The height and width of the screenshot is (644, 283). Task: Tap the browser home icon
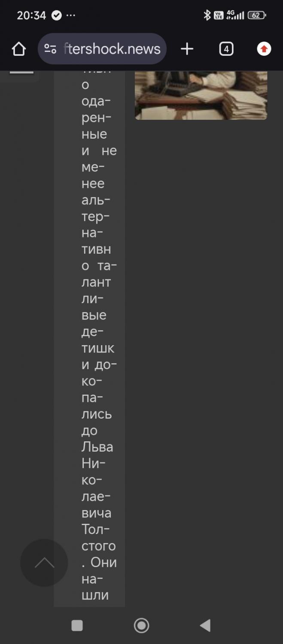[x=19, y=49]
